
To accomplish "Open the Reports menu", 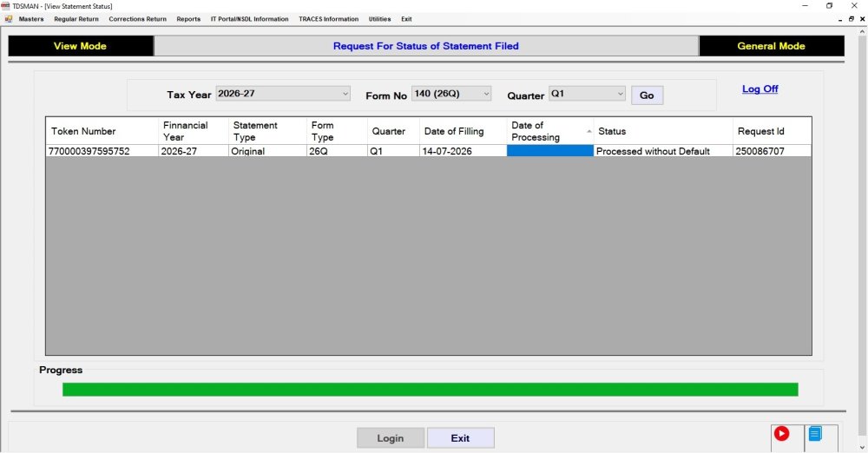I will click(188, 19).
